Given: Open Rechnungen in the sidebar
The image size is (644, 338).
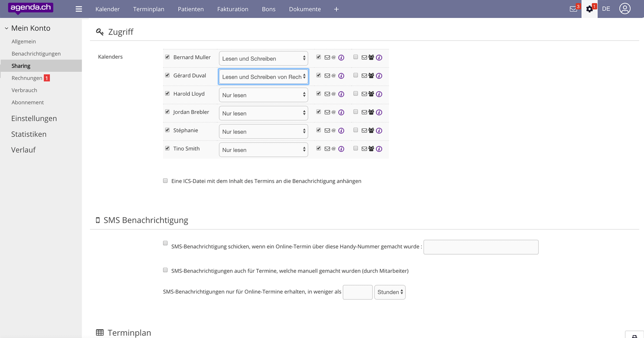Looking at the screenshot, I should [x=27, y=78].
